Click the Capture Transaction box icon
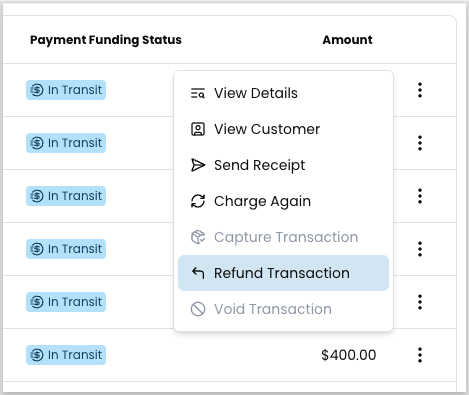This screenshot has width=469, height=395. point(198,237)
